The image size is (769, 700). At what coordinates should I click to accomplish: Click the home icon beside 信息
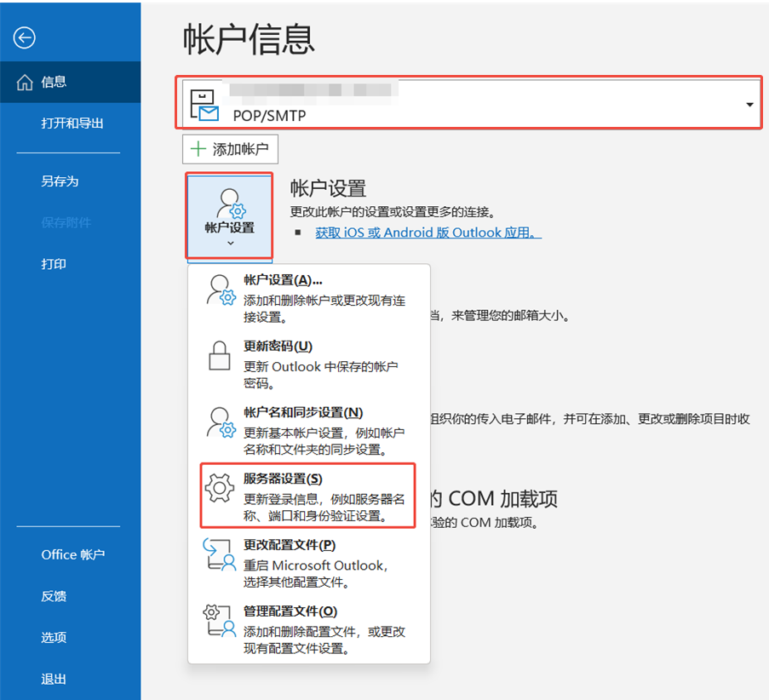25,83
